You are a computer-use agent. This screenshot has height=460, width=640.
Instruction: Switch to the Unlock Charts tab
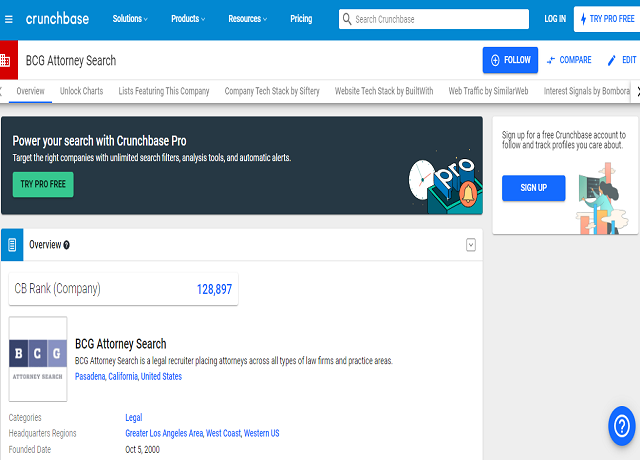coord(81,91)
